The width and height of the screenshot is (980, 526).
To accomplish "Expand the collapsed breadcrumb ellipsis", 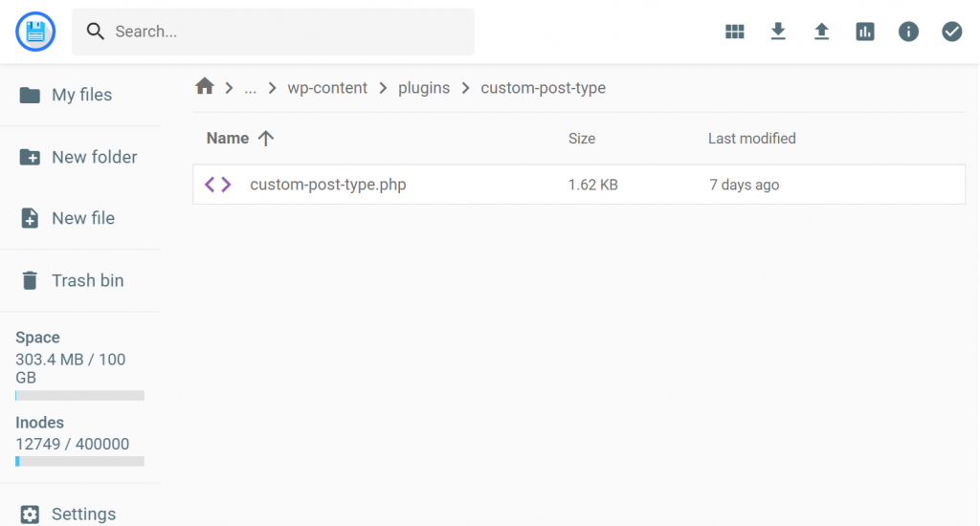I will click(x=251, y=88).
